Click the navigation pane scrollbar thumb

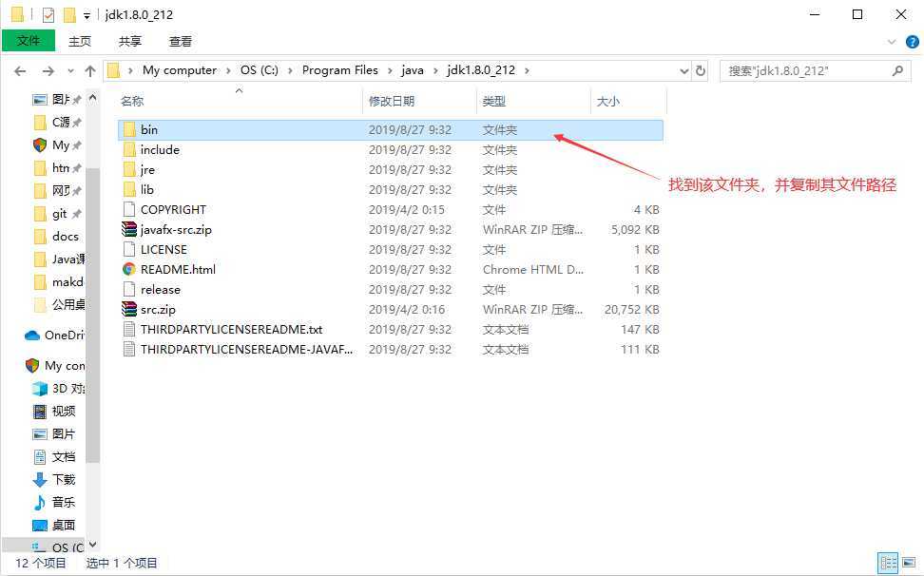pyautogui.click(x=92, y=316)
